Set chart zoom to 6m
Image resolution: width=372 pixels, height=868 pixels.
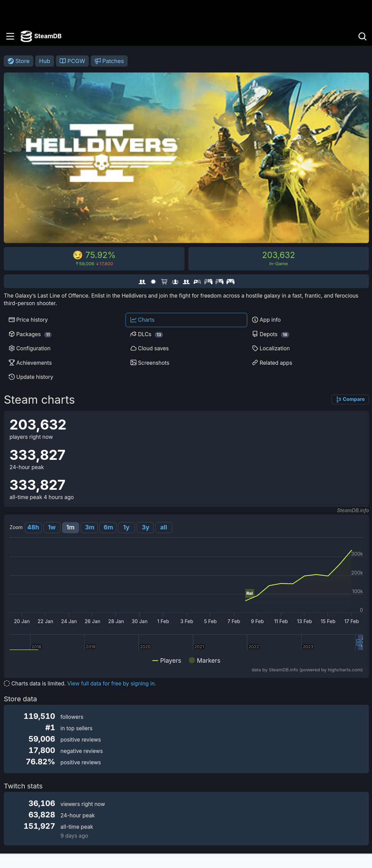click(108, 527)
